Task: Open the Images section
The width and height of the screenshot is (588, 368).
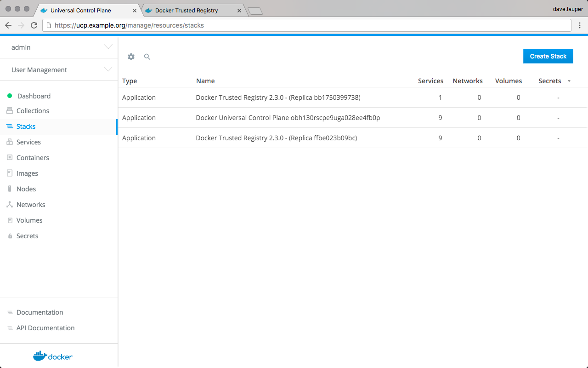Action: click(x=27, y=173)
